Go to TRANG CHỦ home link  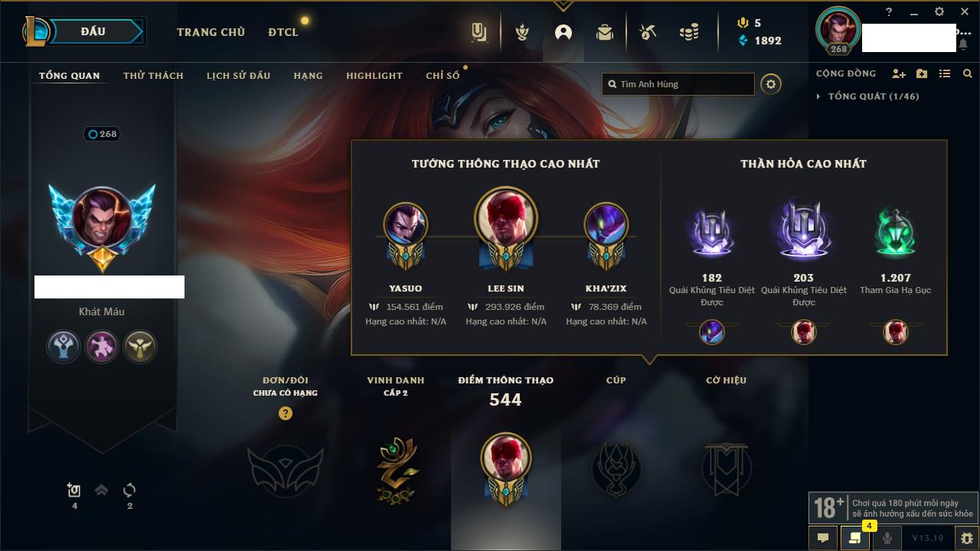pos(211,32)
